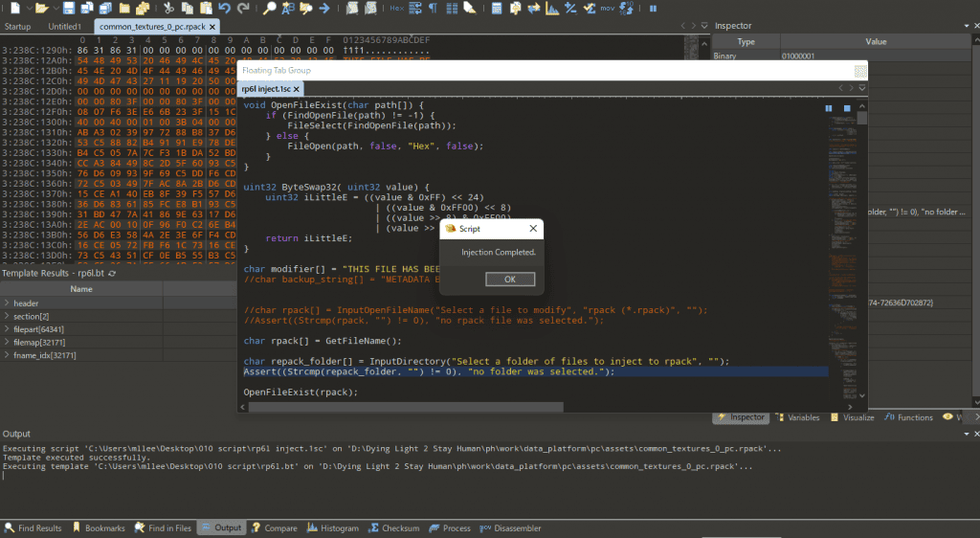Open the Checksum bottom tab
Screen dimensions: 980x538
tap(393, 528)
